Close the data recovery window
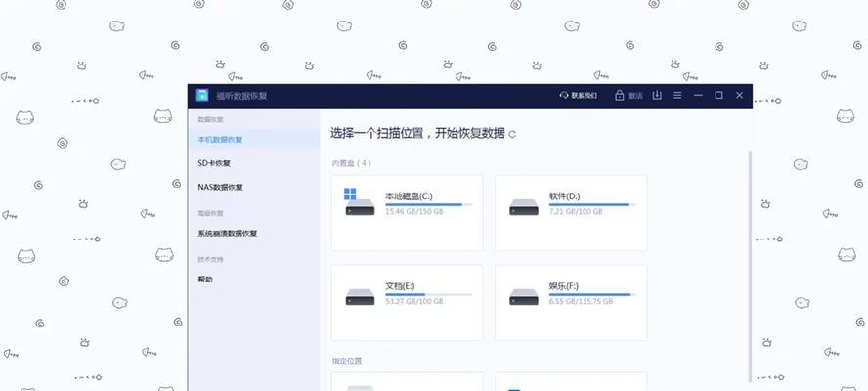This screenshot has width=868, height=391. 739,95
